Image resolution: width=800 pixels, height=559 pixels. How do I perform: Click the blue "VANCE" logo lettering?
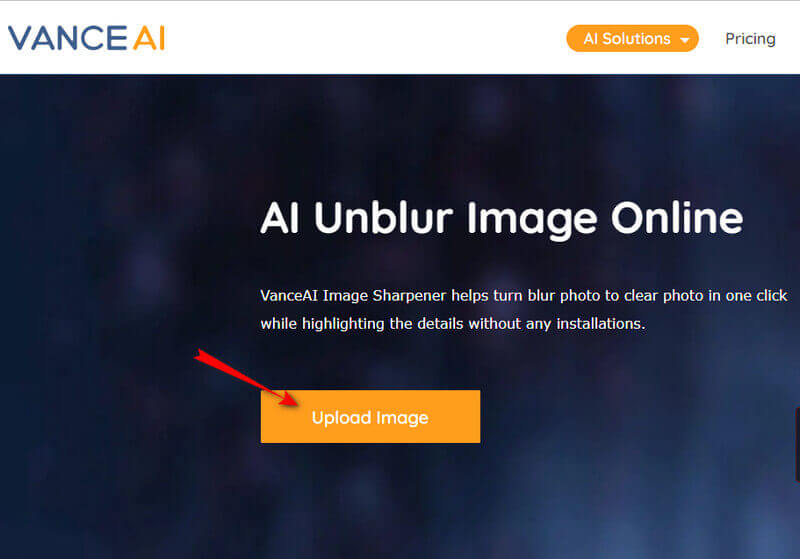click(68, 38)
